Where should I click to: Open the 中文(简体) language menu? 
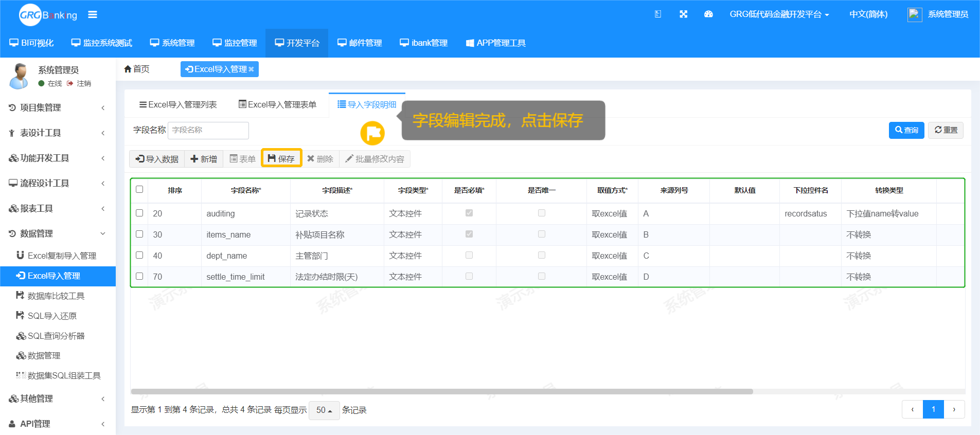click(x=868, y=14)
